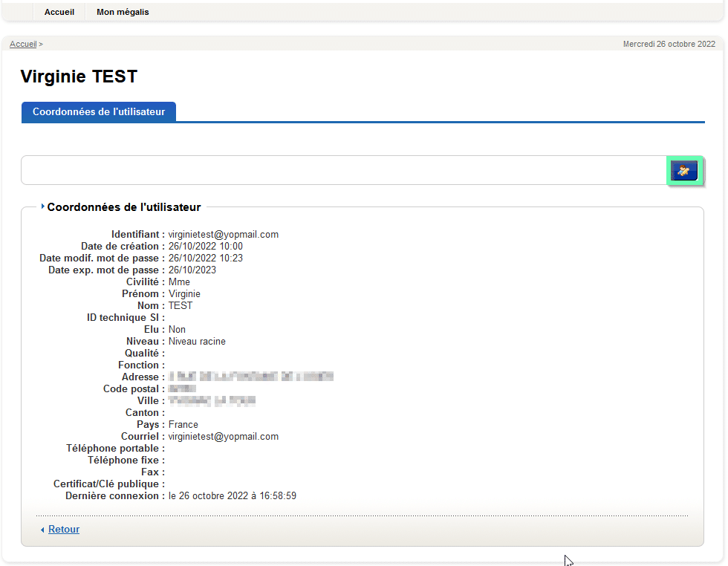The height and width of the screenshot is (566, 728).
Task: Open the Accueil menu in top navigation
Action: point(59,12)
